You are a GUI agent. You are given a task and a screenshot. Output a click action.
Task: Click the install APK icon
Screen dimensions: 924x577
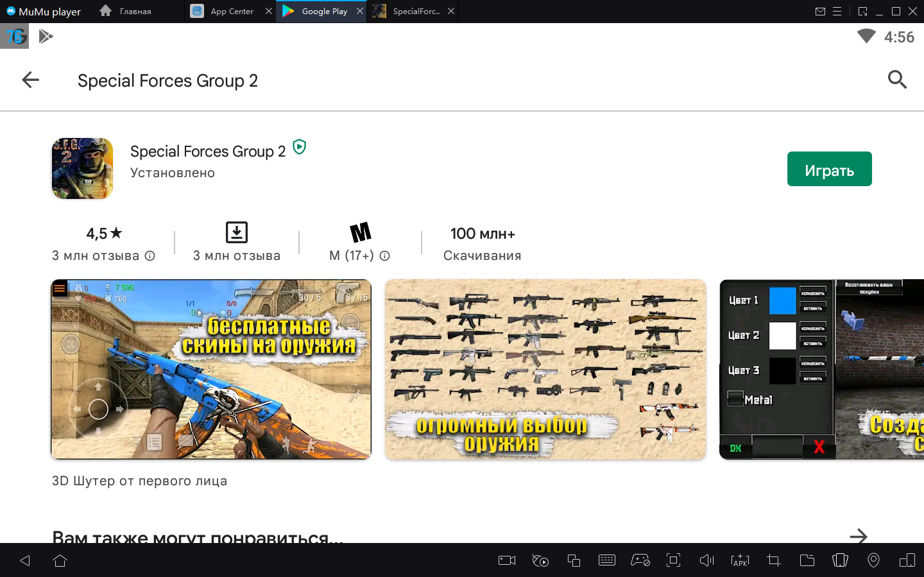point(740,560)
